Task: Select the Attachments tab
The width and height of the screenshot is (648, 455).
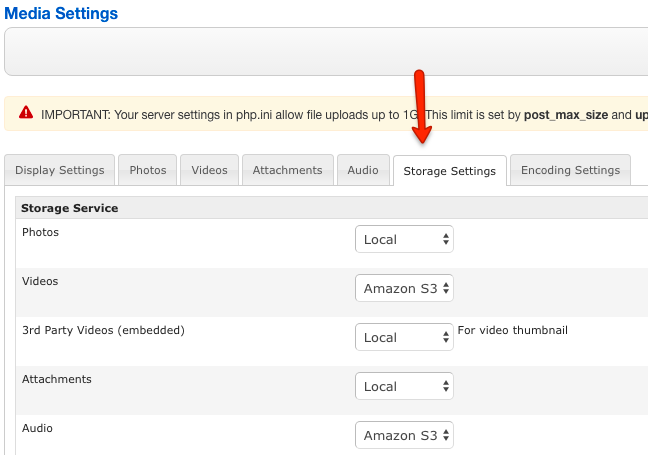Action: click(x=287, y=170)
